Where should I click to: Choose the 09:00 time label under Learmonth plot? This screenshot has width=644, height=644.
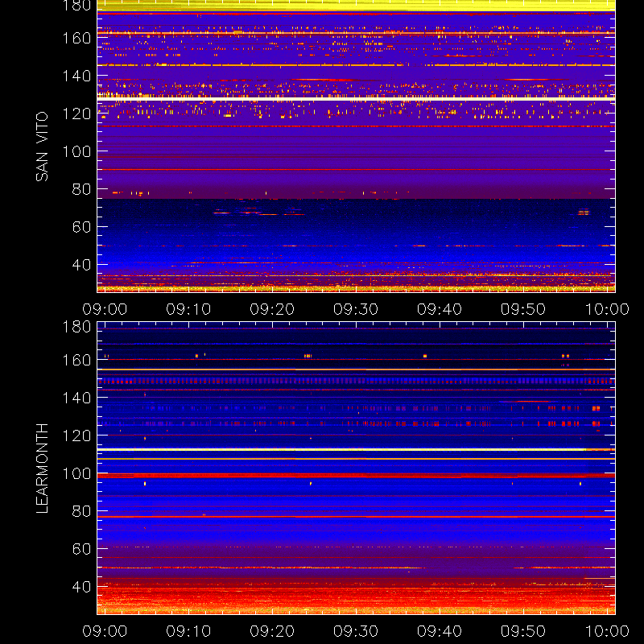pyautogui.click(x=105, y=631)
